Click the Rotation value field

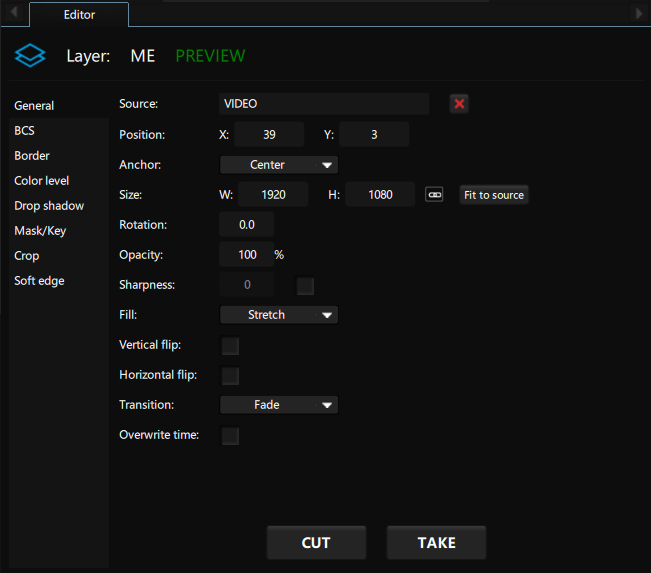click(247, 225)
